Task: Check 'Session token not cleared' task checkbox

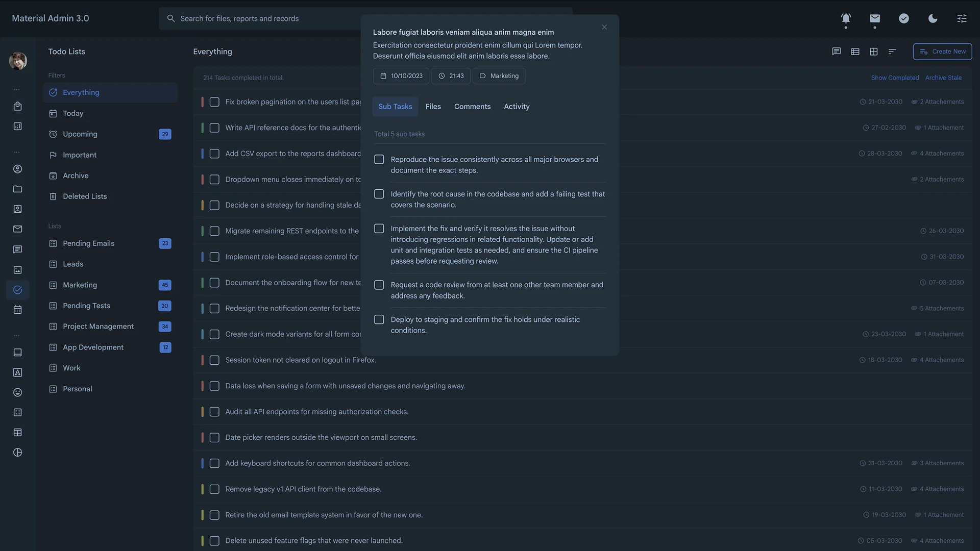Action: point(214,360)
